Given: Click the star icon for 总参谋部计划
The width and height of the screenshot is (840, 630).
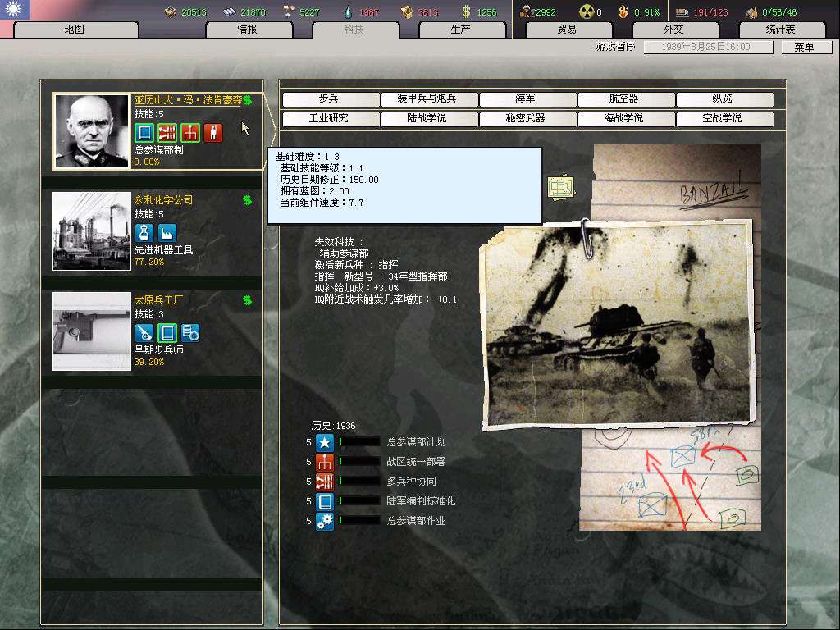Looking at the screenshot, I should 325,442.
